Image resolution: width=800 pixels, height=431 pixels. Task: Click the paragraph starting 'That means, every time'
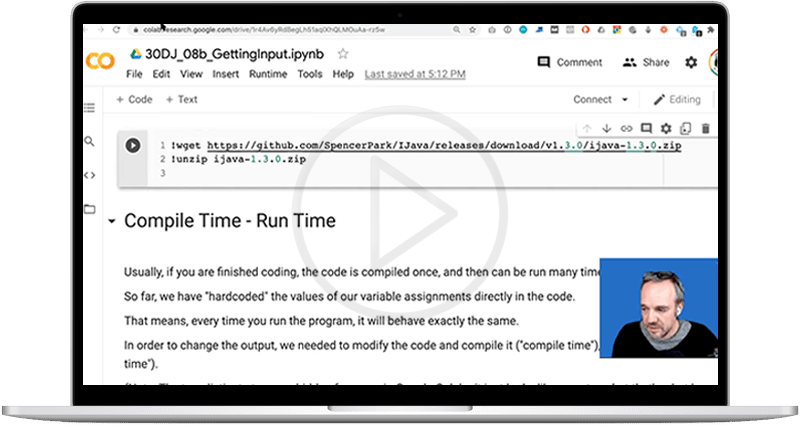tap(321, 321)
